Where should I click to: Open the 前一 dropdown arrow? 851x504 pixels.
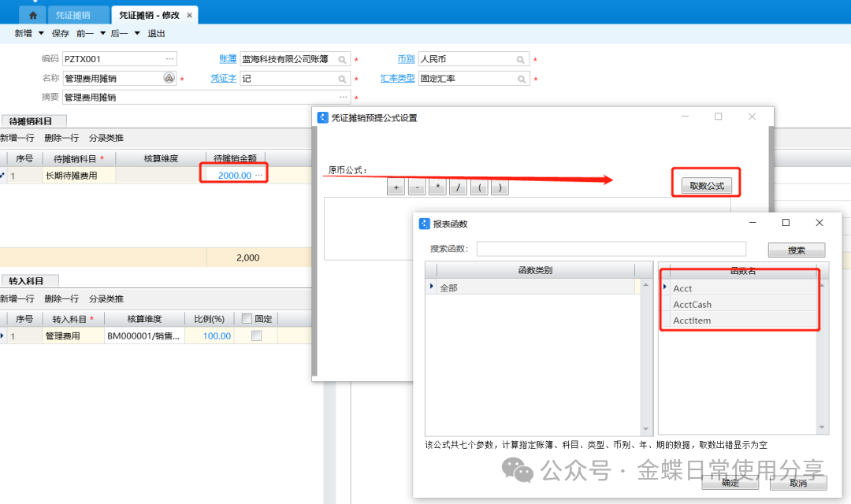(102, 33)
